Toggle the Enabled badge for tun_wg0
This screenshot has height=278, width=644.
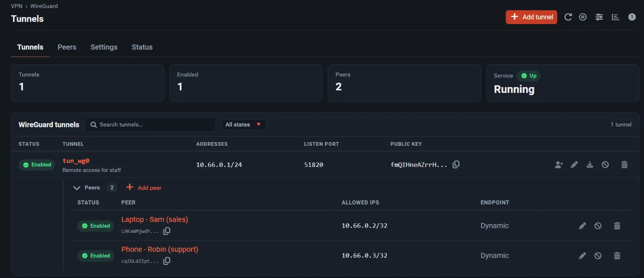click(37, 165)
